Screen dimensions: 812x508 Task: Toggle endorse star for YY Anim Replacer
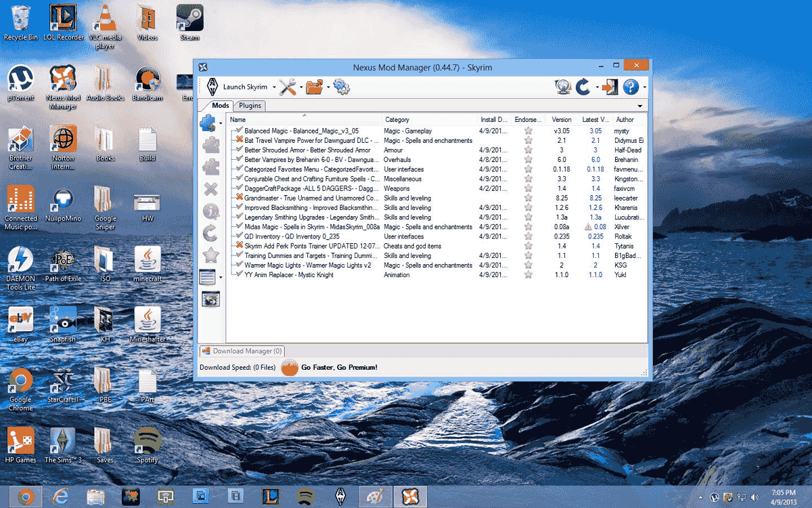point(528,275)
